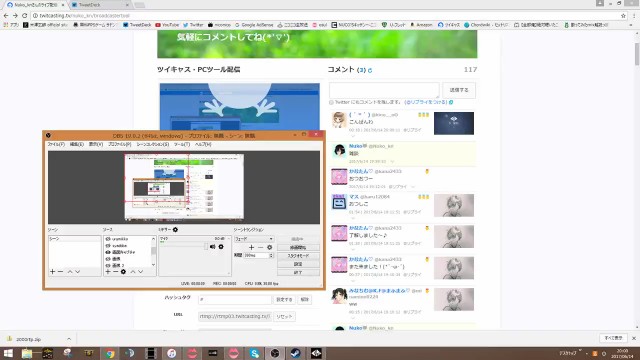Open the マイク channel gear in the OBS mixer
Image resolution: width=640 pixels, height=360 pixels.
tap(221, 247)
